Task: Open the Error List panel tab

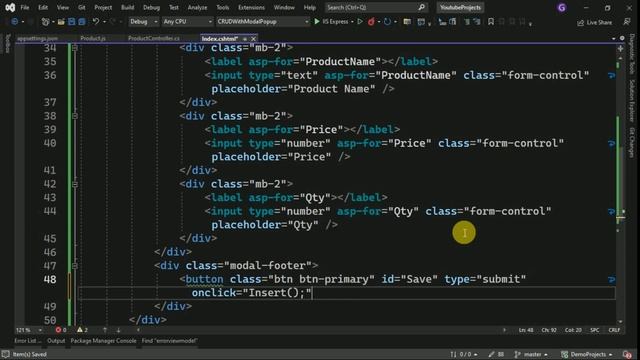Action: click(x=28, y=341)
